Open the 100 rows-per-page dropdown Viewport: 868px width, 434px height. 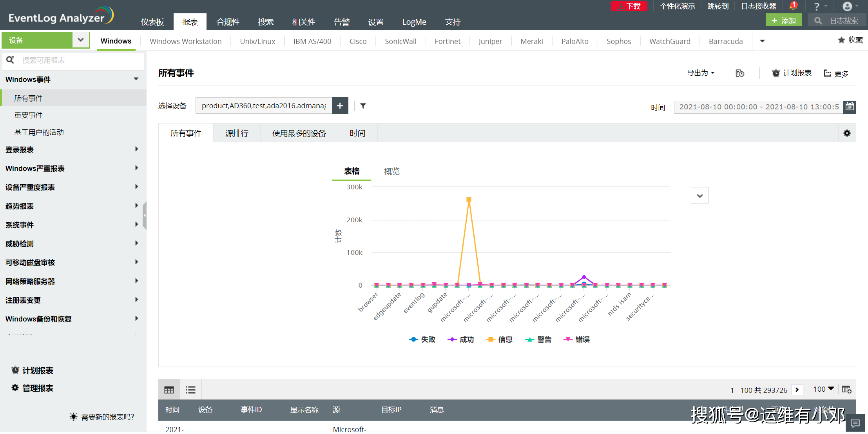click(823, 389)
